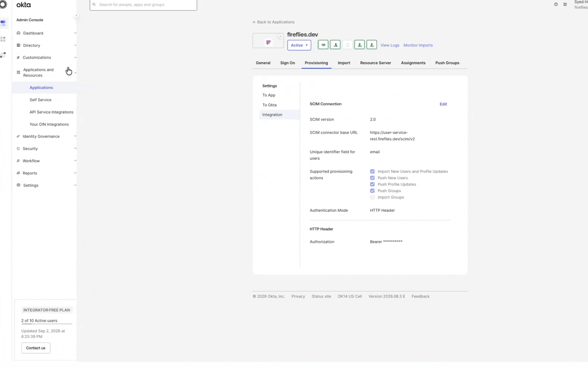Switch to the Sign On tab
This screenshot has height=369, width=588.
pyautogui.click(x=288, y=63)
